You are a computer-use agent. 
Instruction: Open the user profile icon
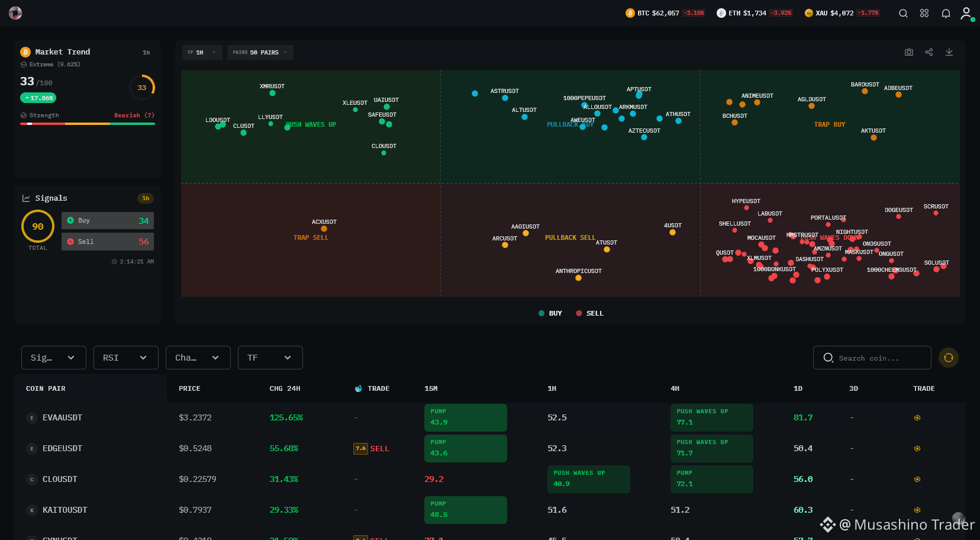[967, 13]
